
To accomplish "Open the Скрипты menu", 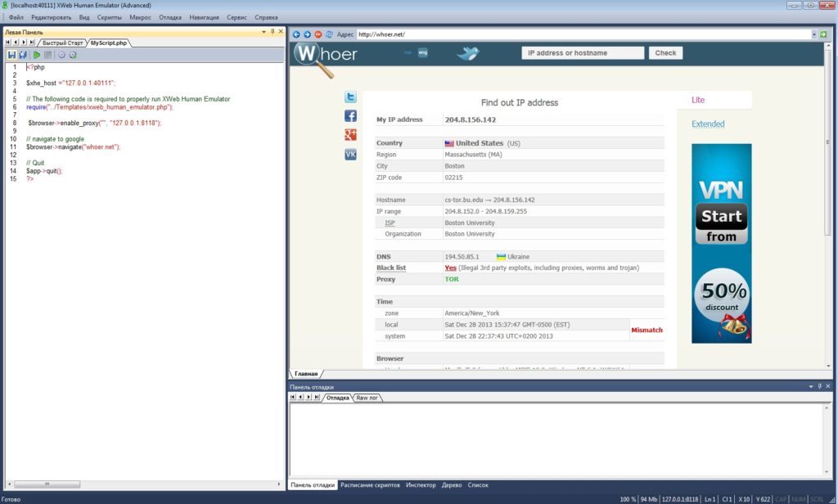I will click(109, 17).
